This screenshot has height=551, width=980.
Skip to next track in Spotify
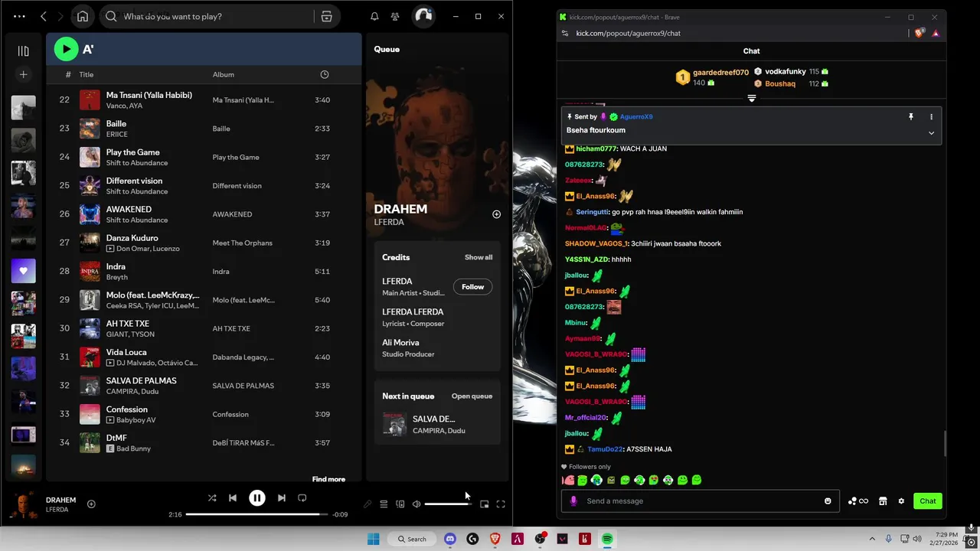pos(282,498)
